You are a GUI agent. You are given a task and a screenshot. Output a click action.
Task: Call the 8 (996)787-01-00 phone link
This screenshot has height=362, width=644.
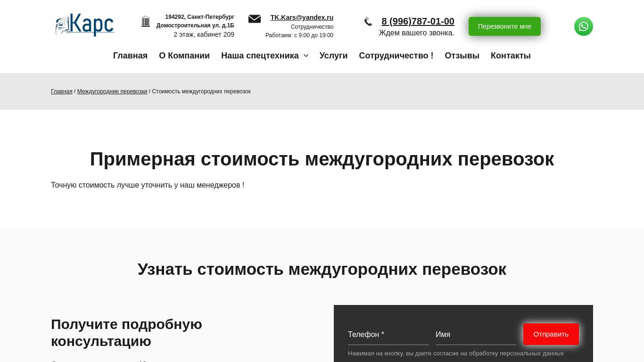click(x=418, y=21)
